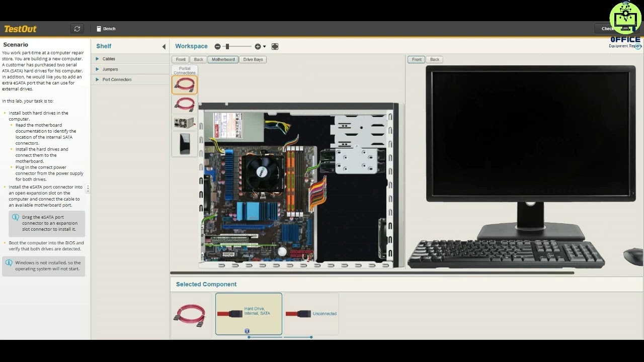Image resolution: width=644 pixels, height=362 pixels.
Task: Switch computer view to Front
Action: (181, 59)
